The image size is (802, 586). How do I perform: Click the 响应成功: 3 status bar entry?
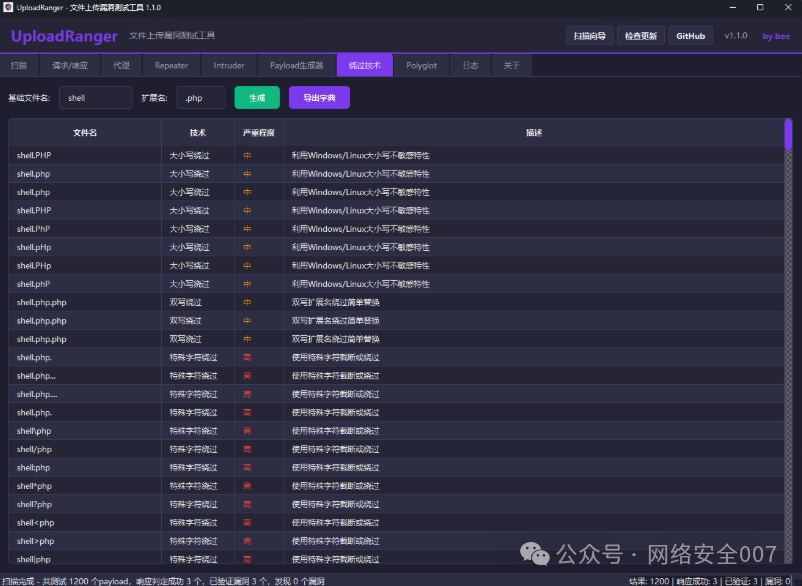(x=697, y=581)
